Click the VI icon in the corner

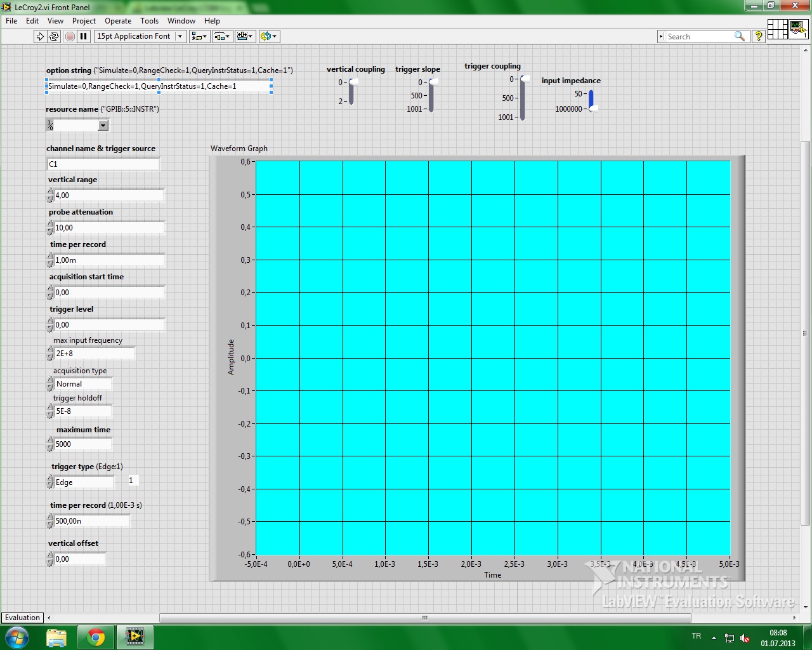coord(799,29)
